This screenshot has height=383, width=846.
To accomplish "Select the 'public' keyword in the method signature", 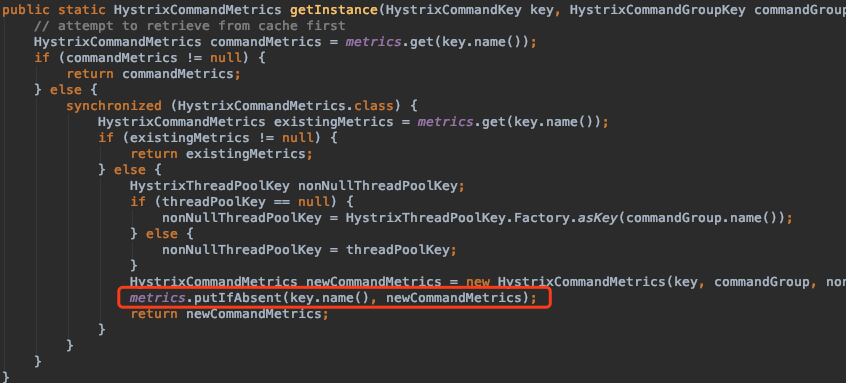I will point(26,10).
